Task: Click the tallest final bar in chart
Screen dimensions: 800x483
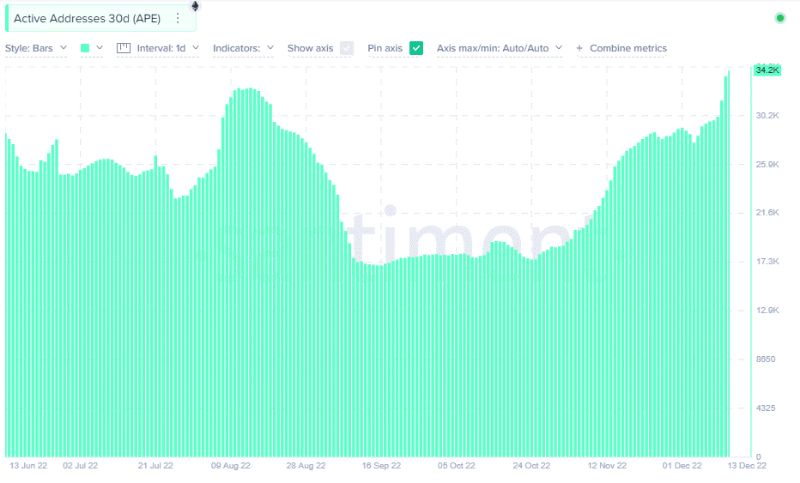Action: pyautogui.click(x=729, y=264)
